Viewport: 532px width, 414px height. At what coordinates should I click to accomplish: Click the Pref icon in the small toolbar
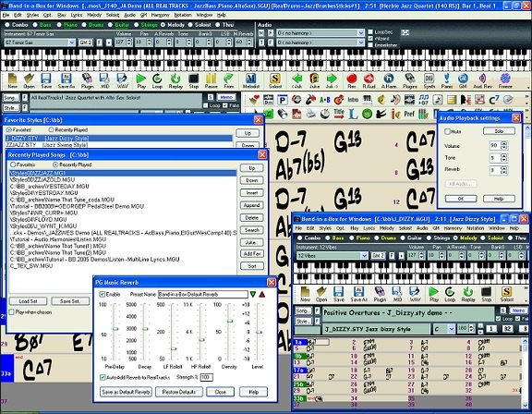click(409, 114)
